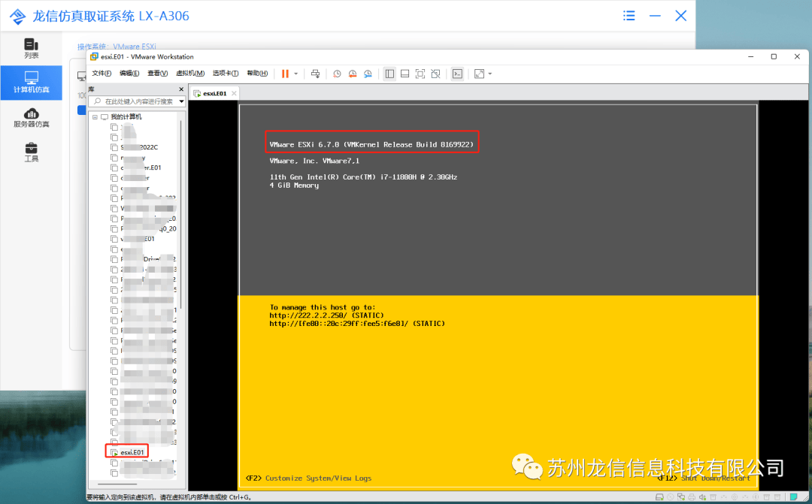
Task: Open the 列表 view in Longxin sidebar
Action: [31, 48]
